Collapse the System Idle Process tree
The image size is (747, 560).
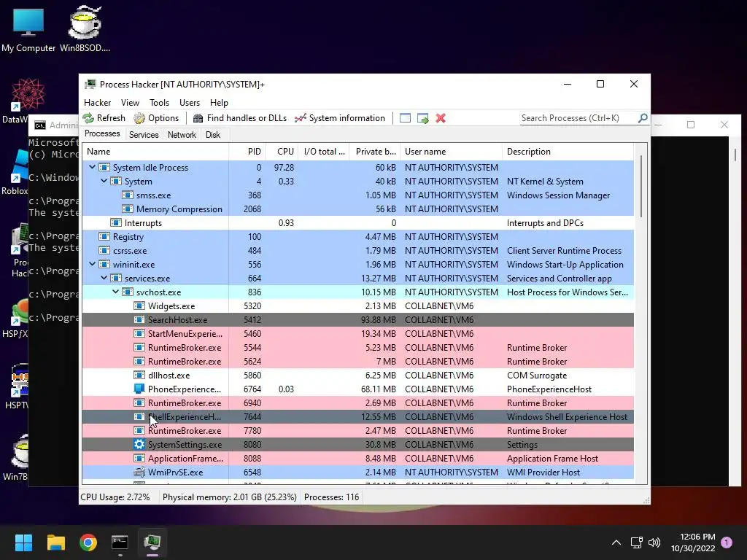click(x=93, y=167)
